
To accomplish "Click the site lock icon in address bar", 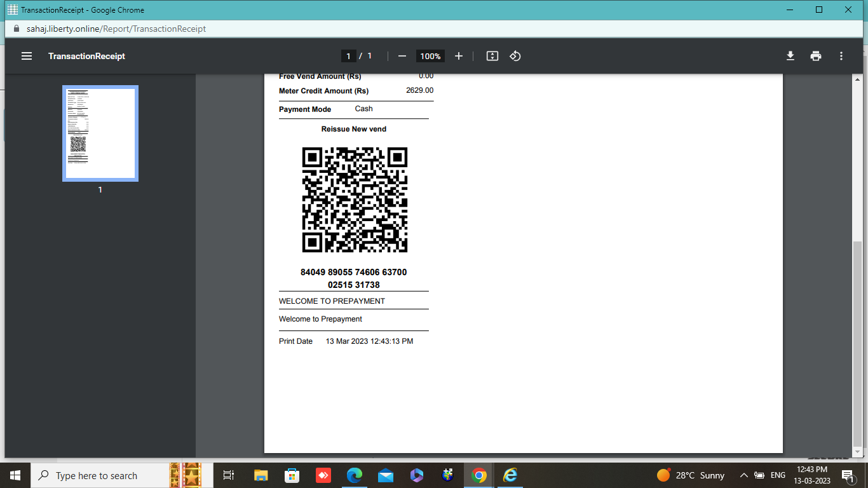I will point(17,29).
